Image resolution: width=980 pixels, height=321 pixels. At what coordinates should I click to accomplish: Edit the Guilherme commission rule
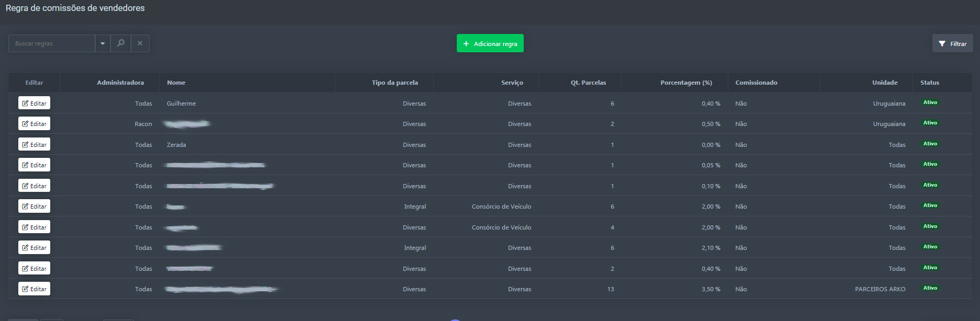click(34, 103)
